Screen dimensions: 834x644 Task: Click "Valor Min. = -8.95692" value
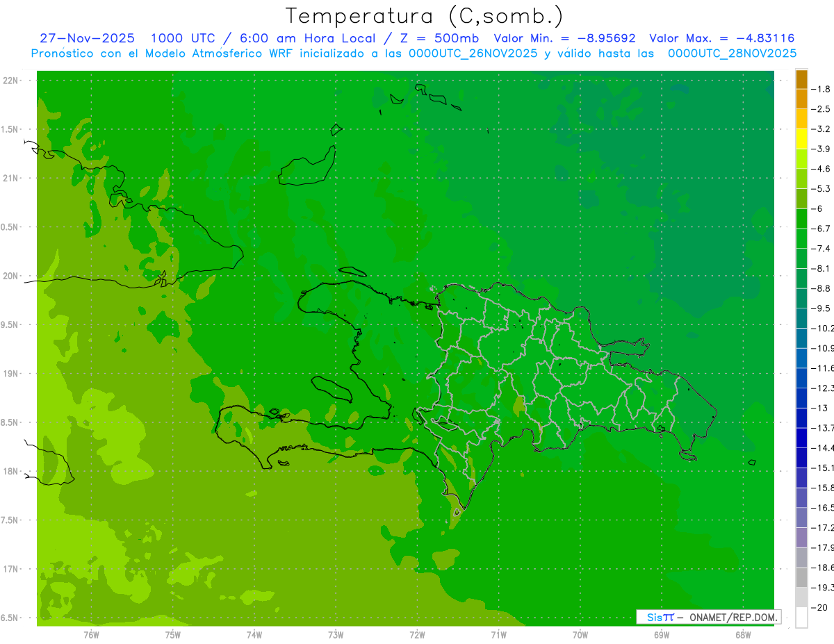566,38
